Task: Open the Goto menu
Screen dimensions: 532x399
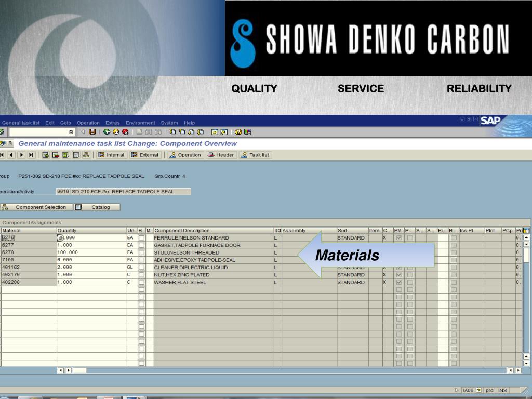Action: 65,123
